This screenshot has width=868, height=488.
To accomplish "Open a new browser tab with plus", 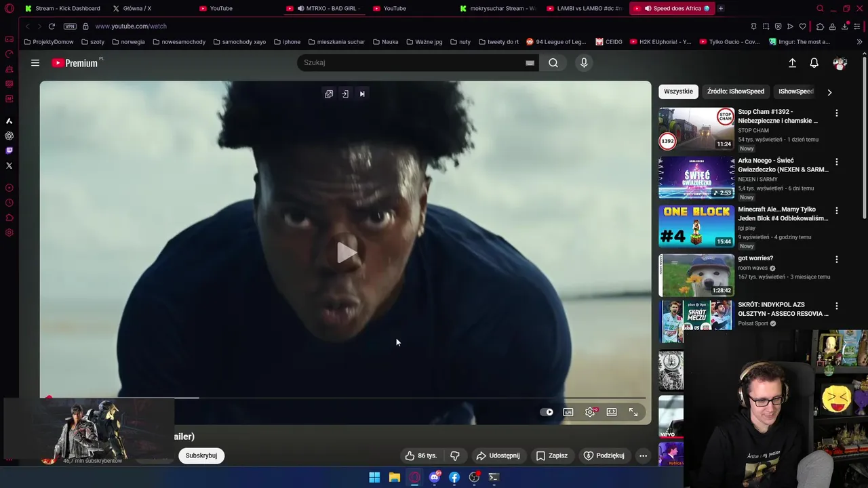I will 721,8.
